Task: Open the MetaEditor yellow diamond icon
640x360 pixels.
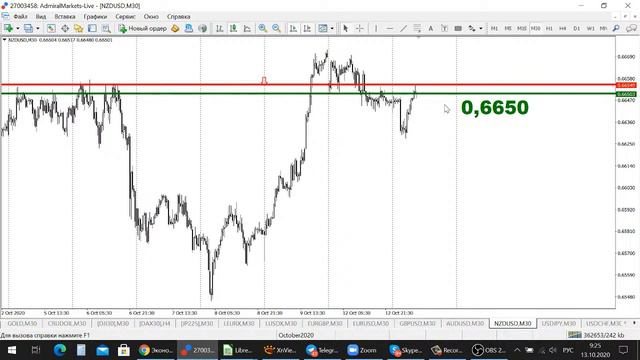Action: (175, 28)
